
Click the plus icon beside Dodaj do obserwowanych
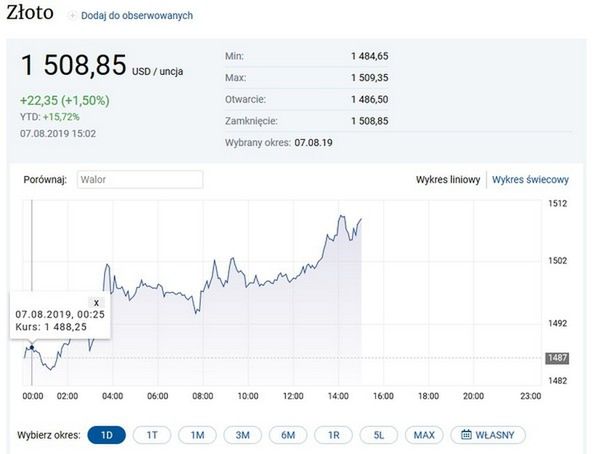pos(72,17)
